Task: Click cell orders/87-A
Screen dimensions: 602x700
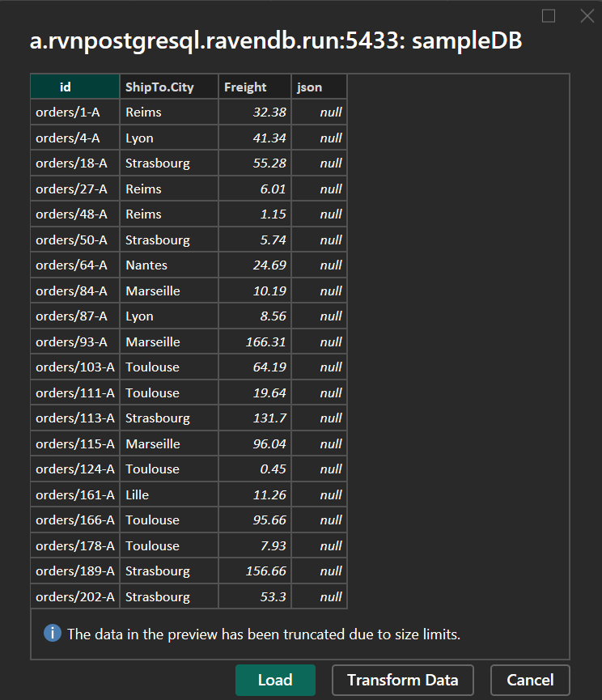Action: pos(75,316)
